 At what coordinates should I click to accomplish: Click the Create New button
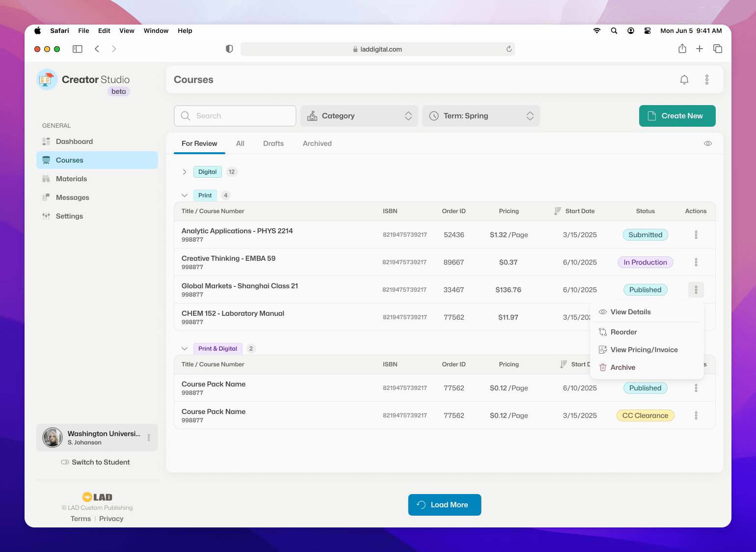pyautogui.click(x=677, y=116)
